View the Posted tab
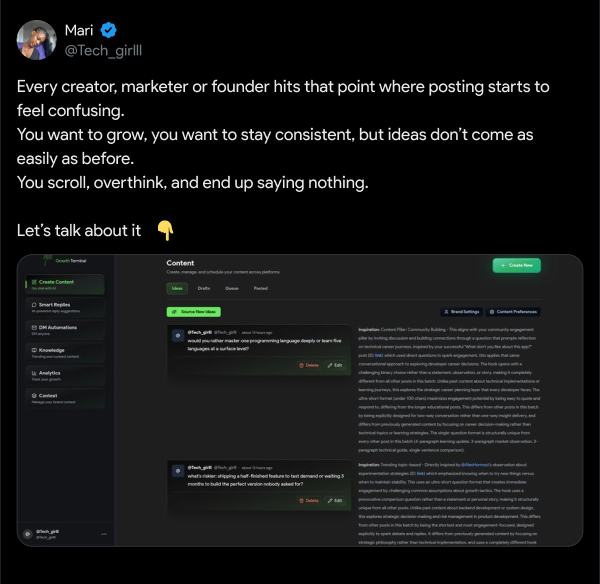The height and width of the screenshot is (584, 600). (260, 288)
